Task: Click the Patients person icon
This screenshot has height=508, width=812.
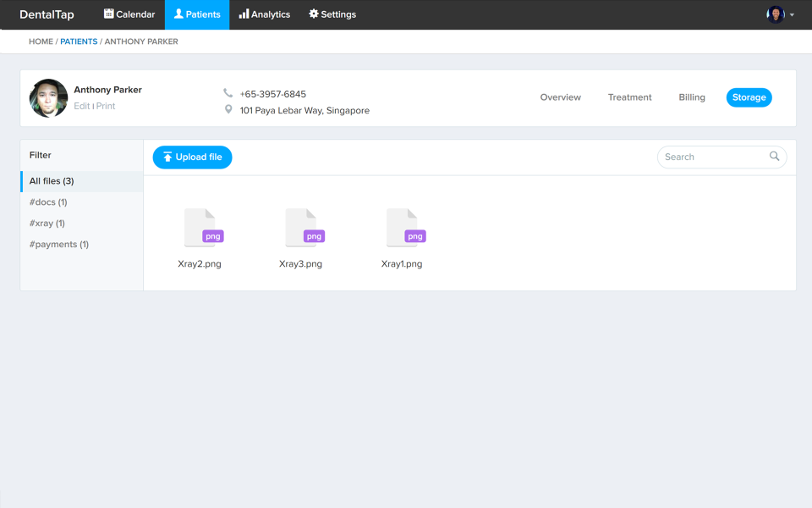Action: point(178,14)
